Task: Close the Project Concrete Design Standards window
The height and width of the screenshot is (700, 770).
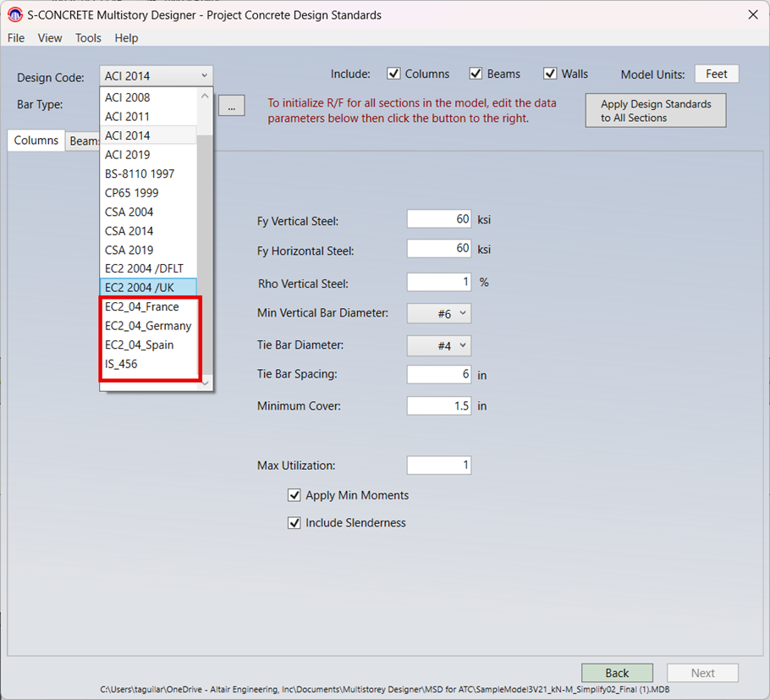Action: 753,14
